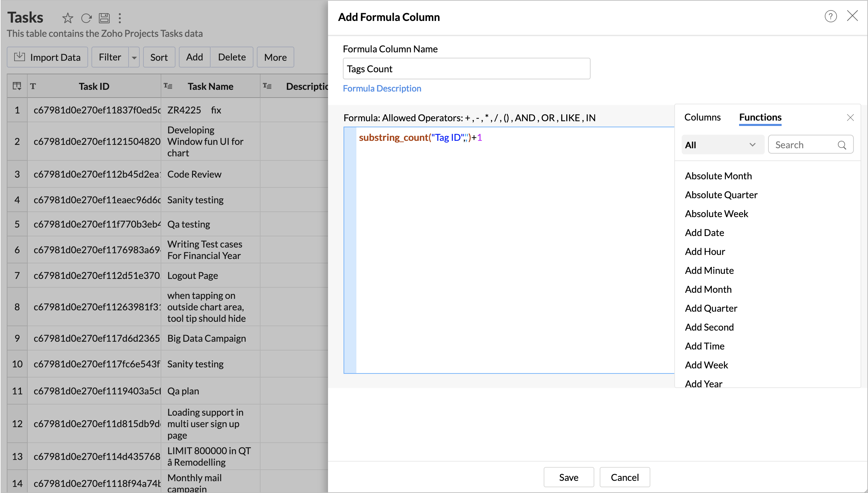868x493 pixels.
Task: Select the Functions tab
Action: [760, 117]
